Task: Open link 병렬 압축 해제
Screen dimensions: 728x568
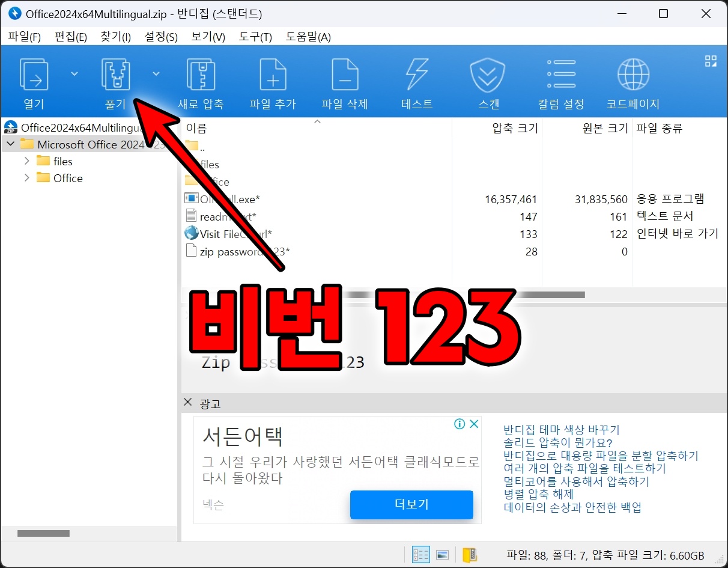Action: pos(538,494)
